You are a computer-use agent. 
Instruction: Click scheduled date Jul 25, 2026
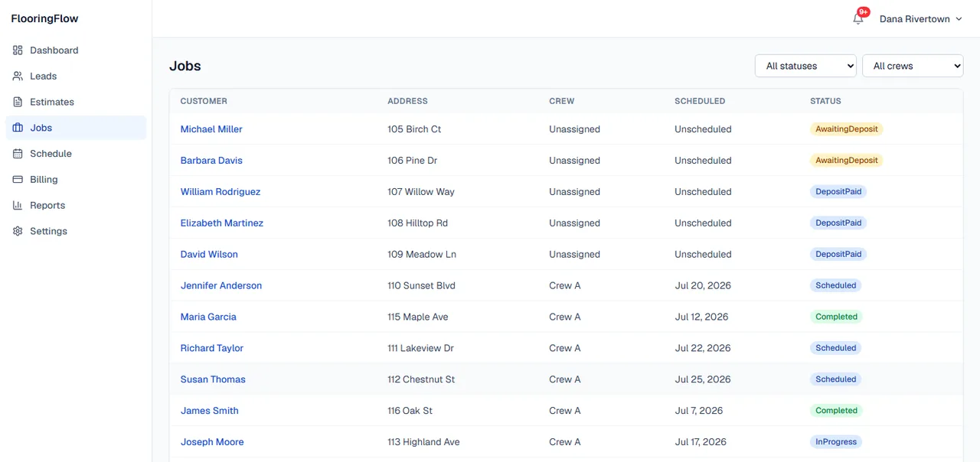(703, 379)
